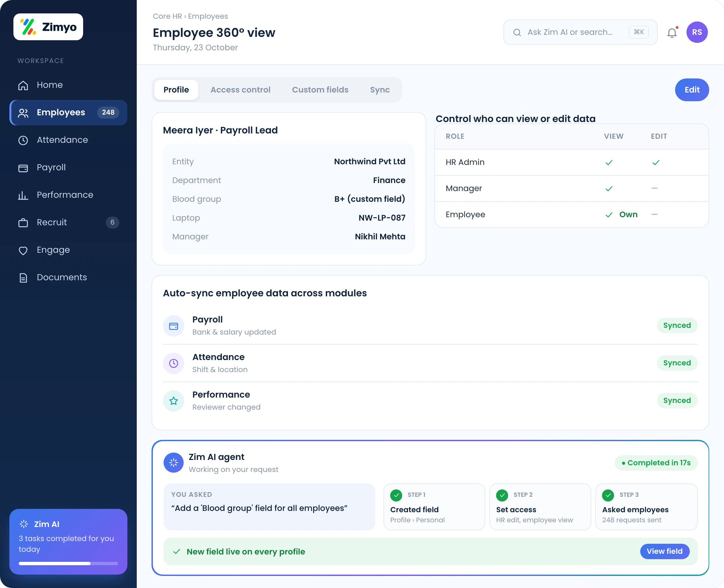The image size is (724, 588).
Task: Open Engage using the heart icon
Action: (23, 250)
